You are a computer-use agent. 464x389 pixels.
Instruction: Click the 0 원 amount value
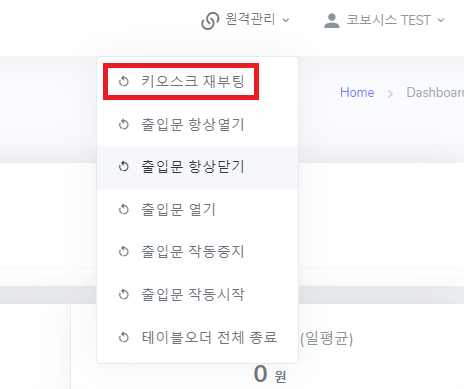(270, 374)
